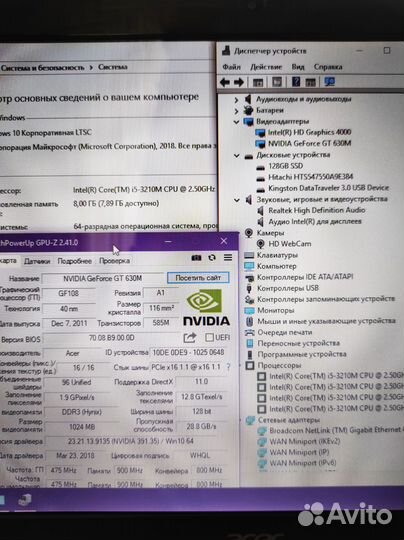
Task: Take a GPU-Z screenshot with camera icon
Action: click(196, 258)
